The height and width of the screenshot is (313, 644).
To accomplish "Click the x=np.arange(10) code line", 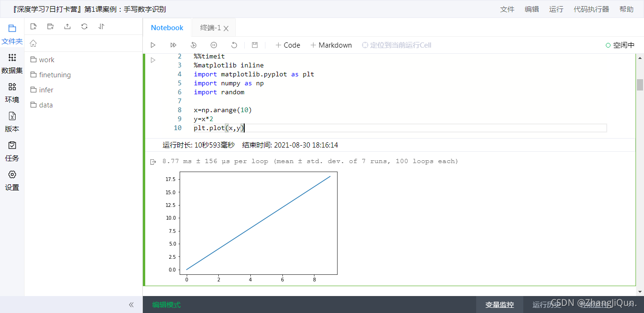I will (x=223, y=110).
